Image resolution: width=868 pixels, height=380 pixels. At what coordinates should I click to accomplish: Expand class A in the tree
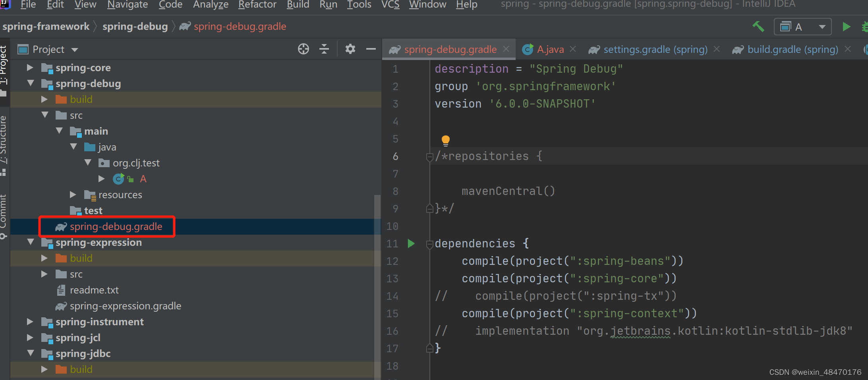tap(102, 179)
